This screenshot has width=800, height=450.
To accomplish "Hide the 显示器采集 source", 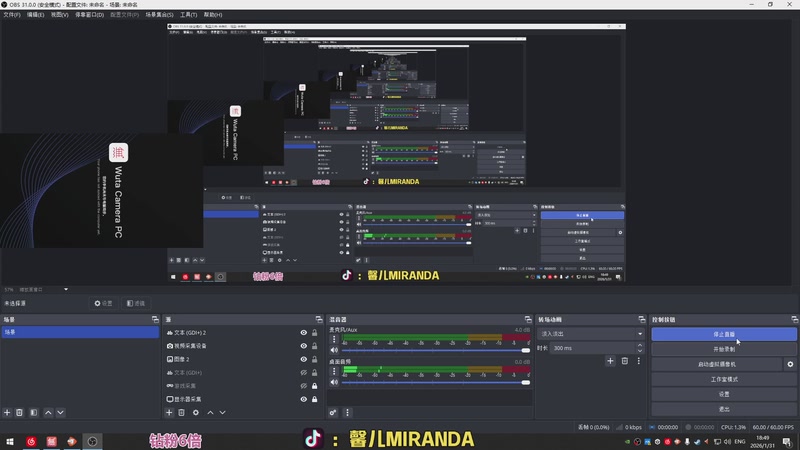I will 304,399.
